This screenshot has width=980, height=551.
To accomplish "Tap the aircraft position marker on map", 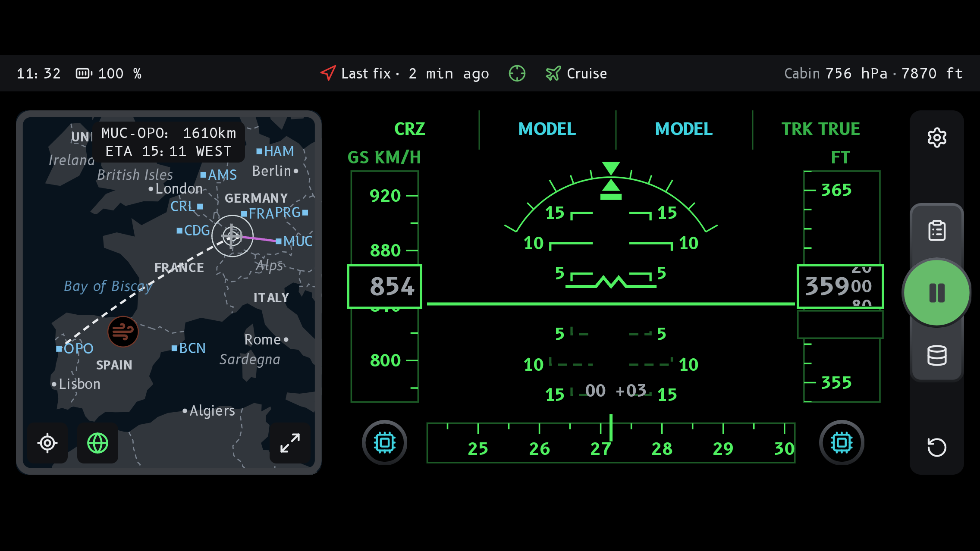I will (x=232, y=236).
